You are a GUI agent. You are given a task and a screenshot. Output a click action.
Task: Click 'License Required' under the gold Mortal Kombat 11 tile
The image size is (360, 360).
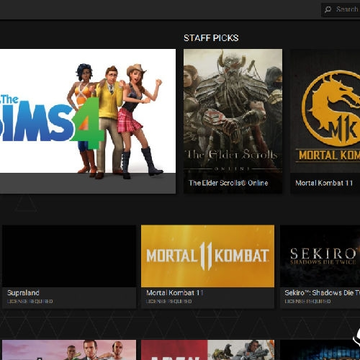tap(169, 301)
